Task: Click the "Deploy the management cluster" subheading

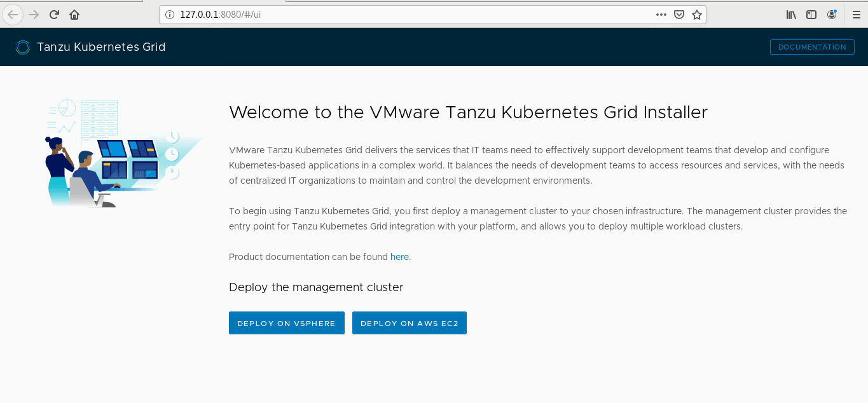Action: 316,287
